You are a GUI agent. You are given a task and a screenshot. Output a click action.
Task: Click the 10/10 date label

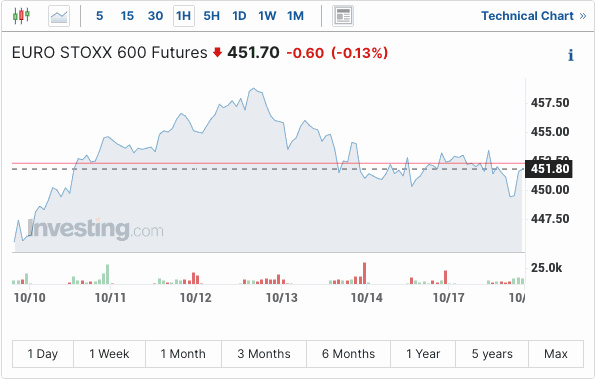tap(30, 298)
